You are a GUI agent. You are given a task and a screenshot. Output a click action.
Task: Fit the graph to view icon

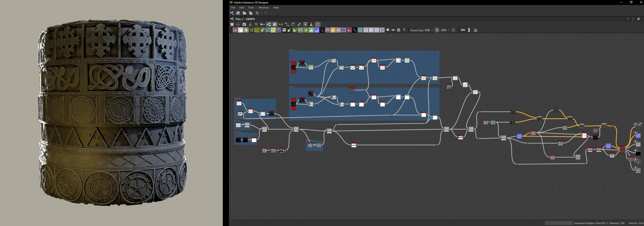point(232,24)
